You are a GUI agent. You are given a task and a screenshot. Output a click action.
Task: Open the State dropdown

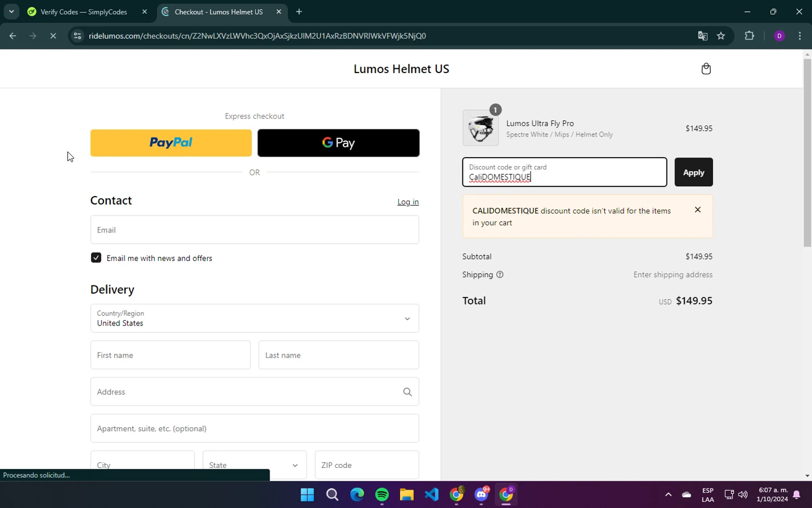click(x=254, y=465)
